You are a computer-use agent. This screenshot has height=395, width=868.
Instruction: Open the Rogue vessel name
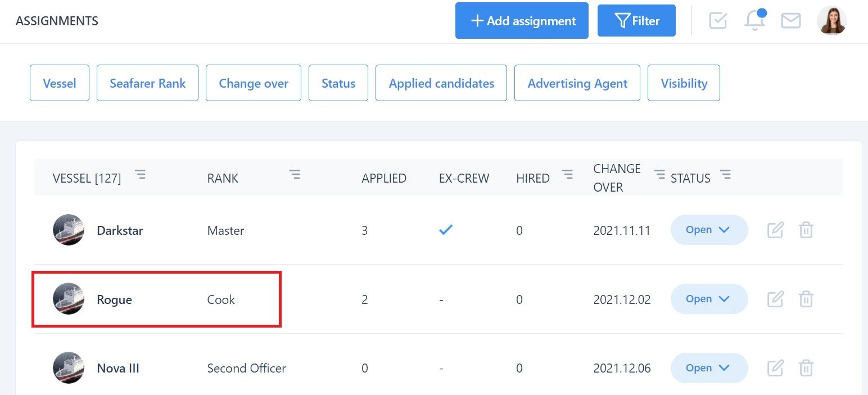tap(114, 299)
